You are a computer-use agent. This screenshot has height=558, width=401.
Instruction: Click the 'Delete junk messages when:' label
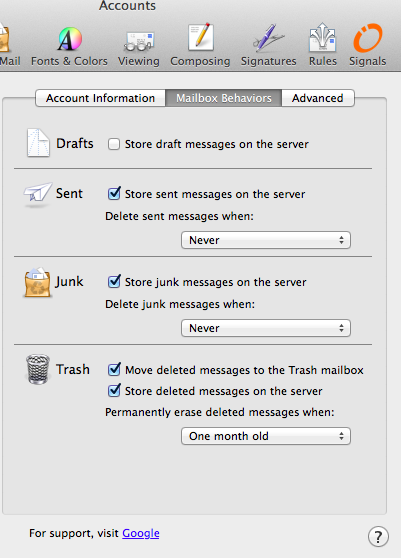pos(180,305)
